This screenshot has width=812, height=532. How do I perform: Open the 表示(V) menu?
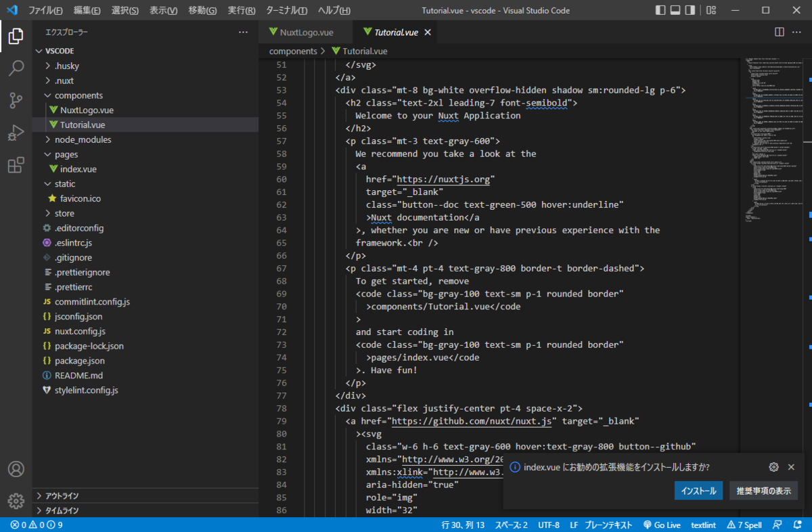tap(164, 10)
